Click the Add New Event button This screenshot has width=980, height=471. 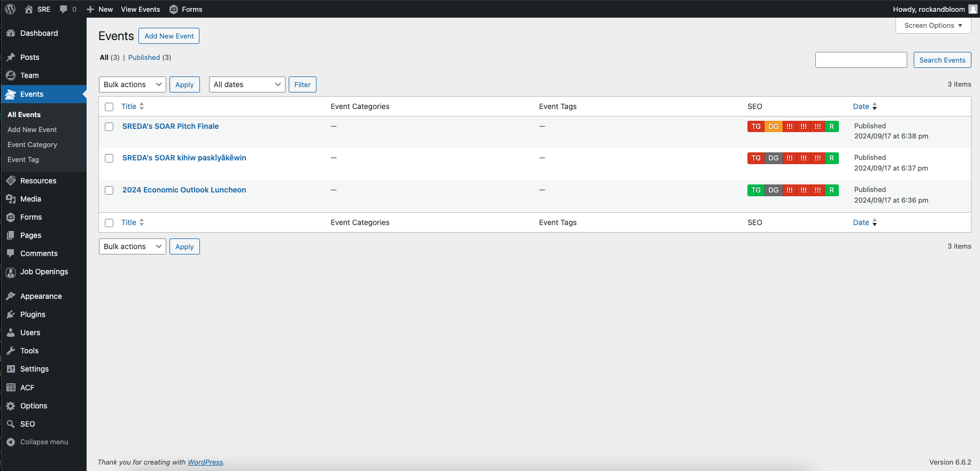[169, 36]
